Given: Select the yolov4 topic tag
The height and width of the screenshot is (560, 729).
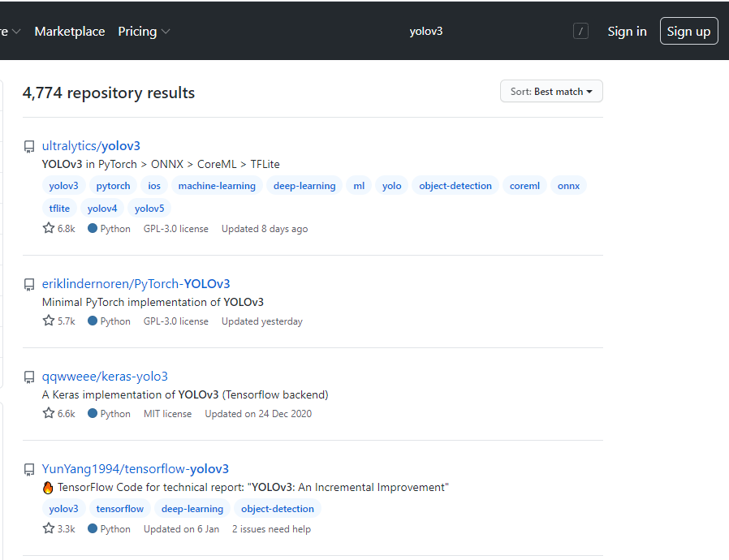Looking at the screenshot, I should (x=102, y=209).
